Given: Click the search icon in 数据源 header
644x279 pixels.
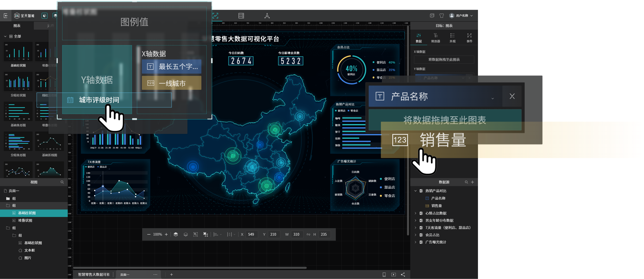Looking at the screenshot, I should pos(466,182).
